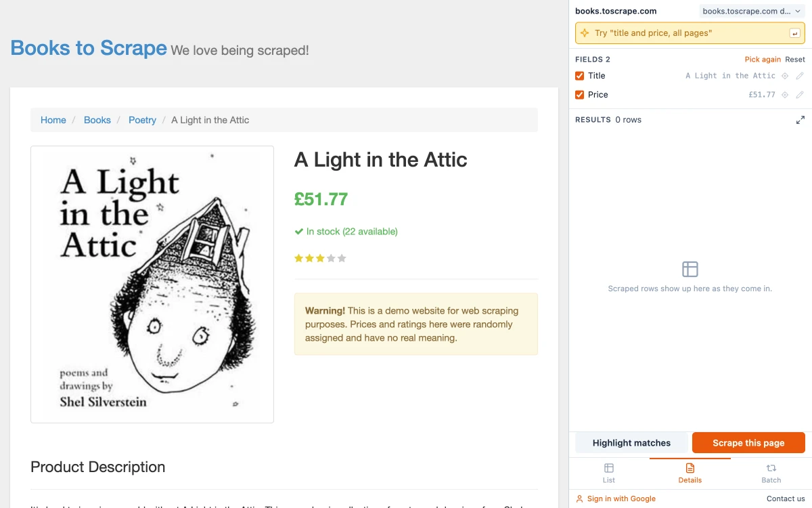Open the Batch tab
This screenshot has width=812, height=508.
(771, 473)
